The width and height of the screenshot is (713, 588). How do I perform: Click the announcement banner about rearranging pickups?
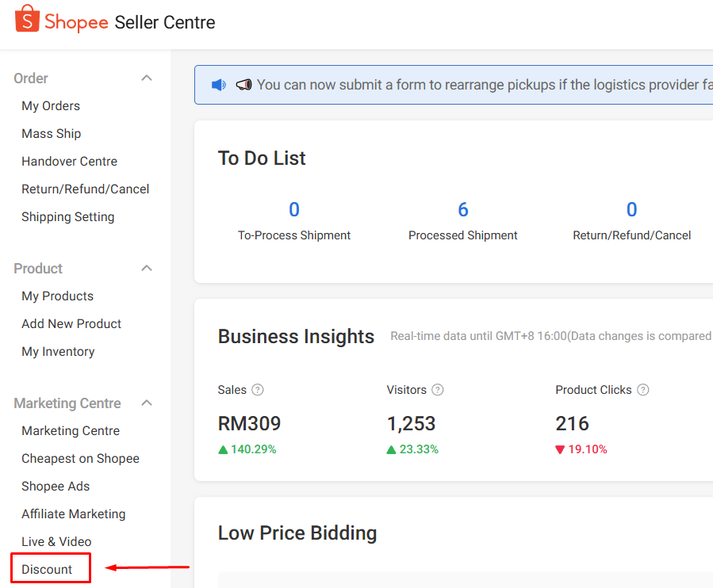pos(476,84)
